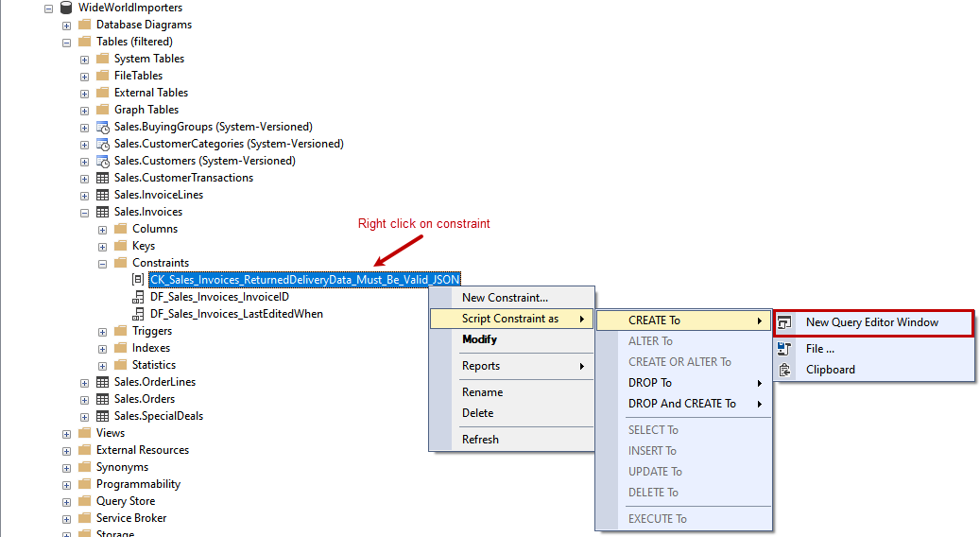Expand the Synonyms node

(66, 468)
